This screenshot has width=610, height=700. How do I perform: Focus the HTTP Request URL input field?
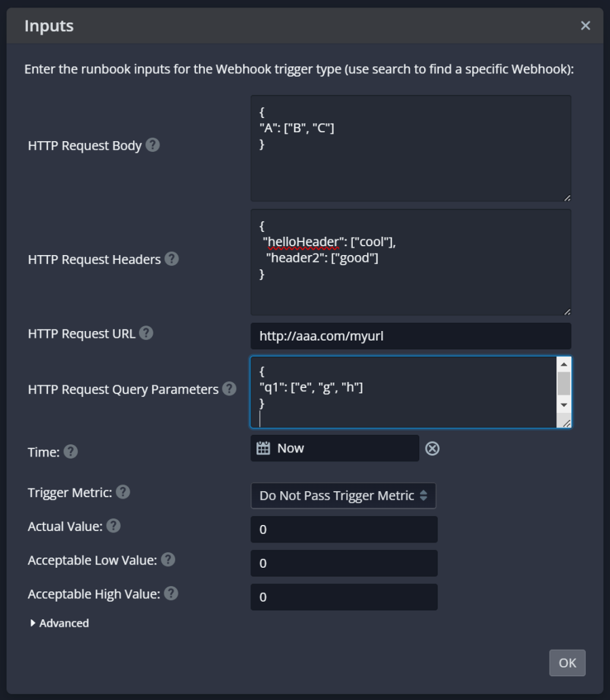pos(411,336)
